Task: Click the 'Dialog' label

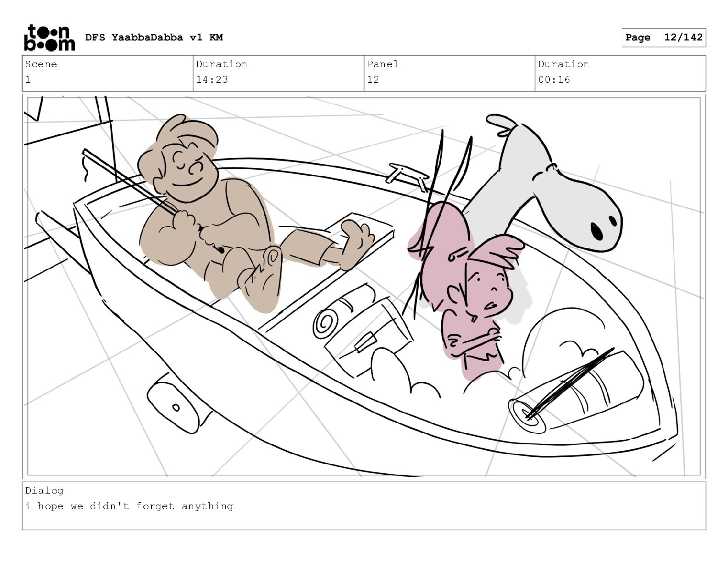Action: coord(44,491)
